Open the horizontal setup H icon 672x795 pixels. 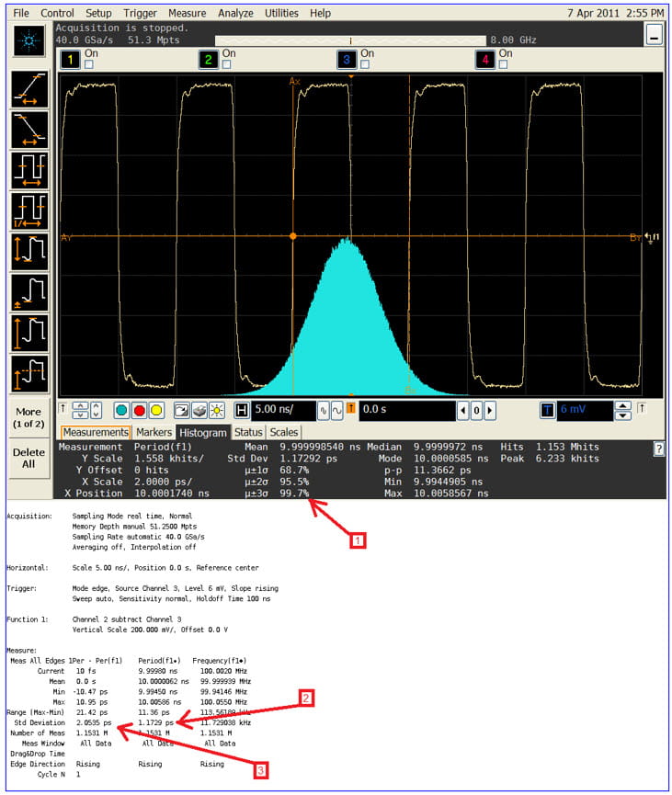point(242,410)
